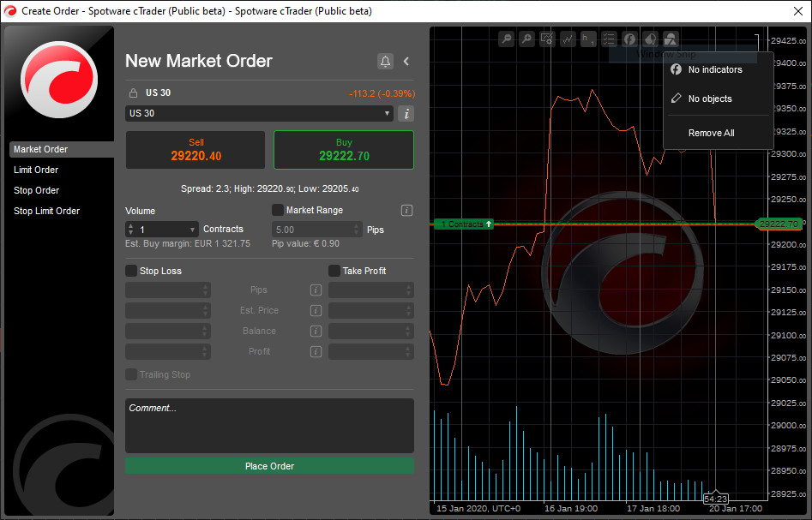Open info icon on the Est. Price row

(x=316, y=310)
